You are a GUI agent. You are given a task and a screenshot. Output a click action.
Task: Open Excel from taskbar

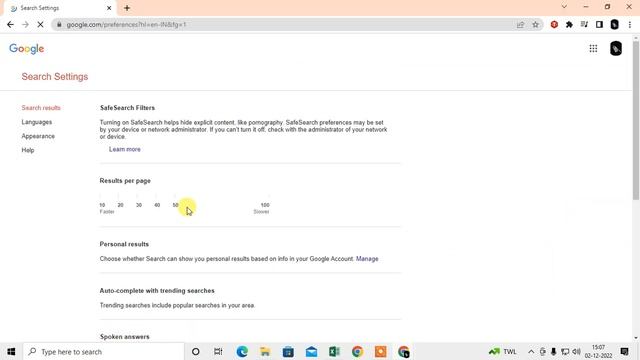coord(334,351)
